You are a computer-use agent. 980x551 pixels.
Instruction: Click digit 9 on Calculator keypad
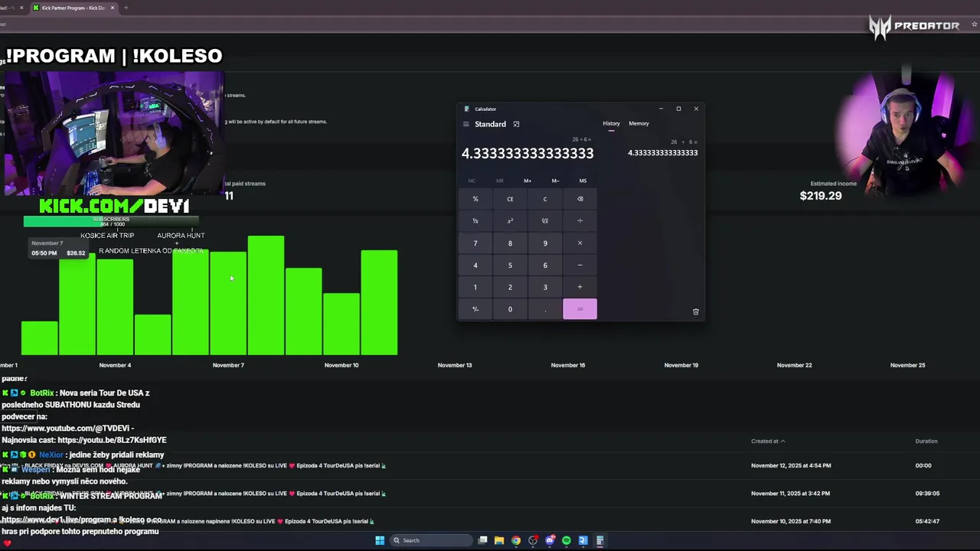pyautogui.click(x=545, y=243)
